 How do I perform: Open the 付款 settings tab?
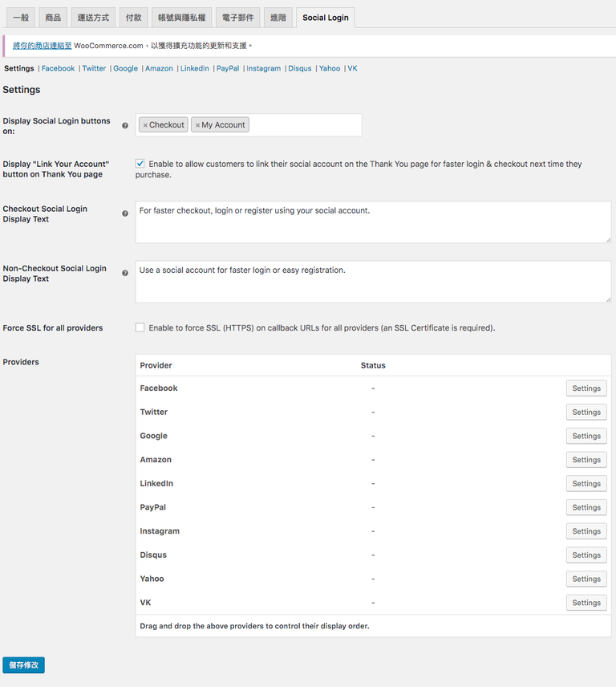tap(134, 18)
